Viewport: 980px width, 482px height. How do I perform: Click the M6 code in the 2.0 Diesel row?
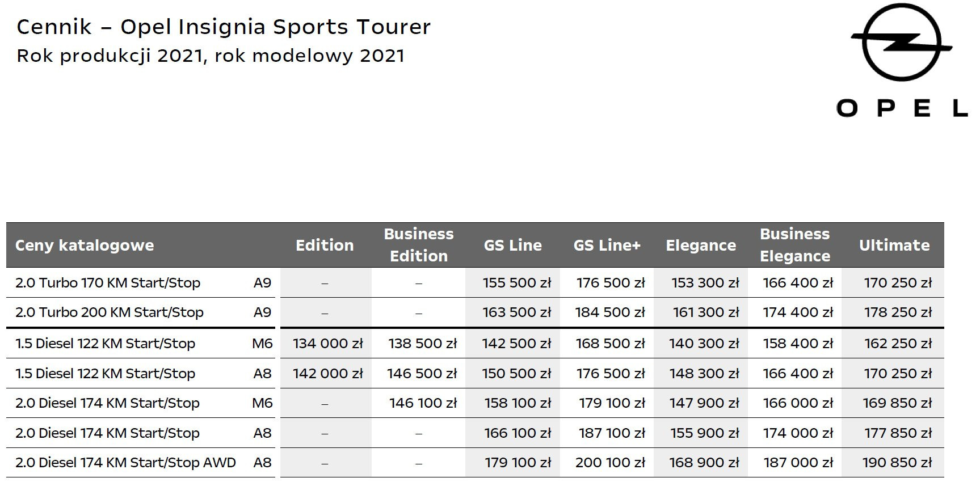click(x=262, y=403)
